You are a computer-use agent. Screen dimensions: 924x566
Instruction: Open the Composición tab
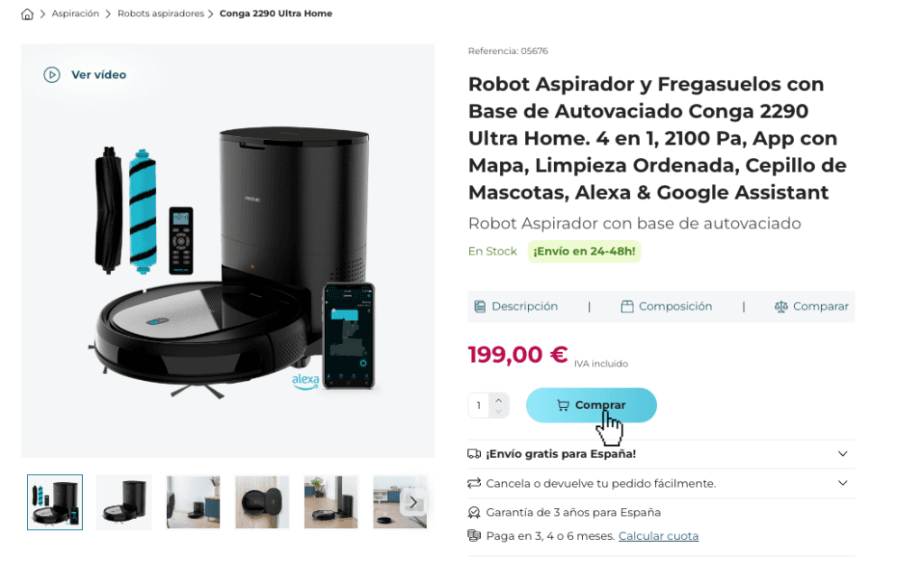[667, 307]
